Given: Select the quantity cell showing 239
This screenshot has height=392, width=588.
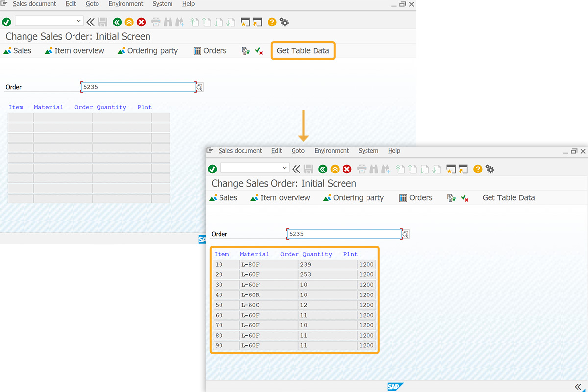Looking at the screenshot, I should pos(328,265).
